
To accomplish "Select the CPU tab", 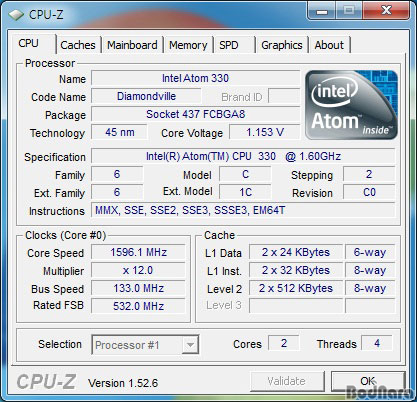I will click(x=29, y=43).
